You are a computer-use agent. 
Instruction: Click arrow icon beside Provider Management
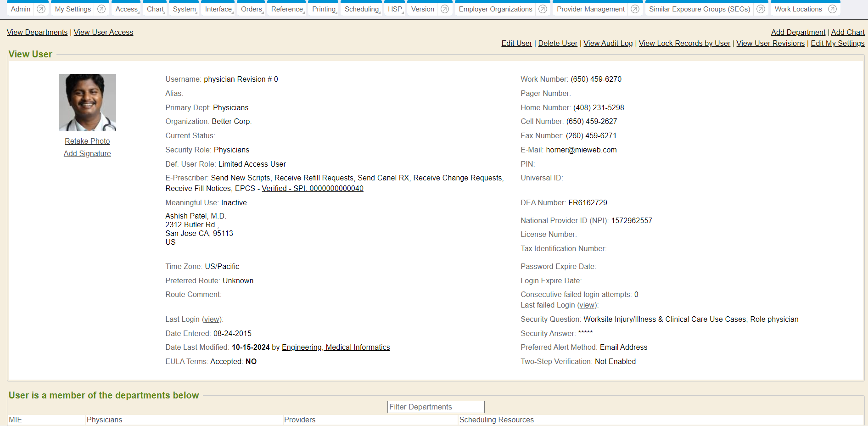635,9
